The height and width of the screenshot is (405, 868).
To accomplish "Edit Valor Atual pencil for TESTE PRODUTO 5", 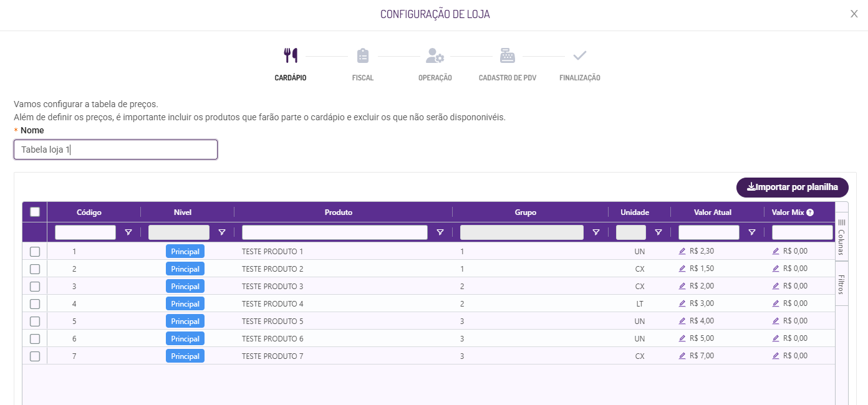I will (x=682, y=321).
